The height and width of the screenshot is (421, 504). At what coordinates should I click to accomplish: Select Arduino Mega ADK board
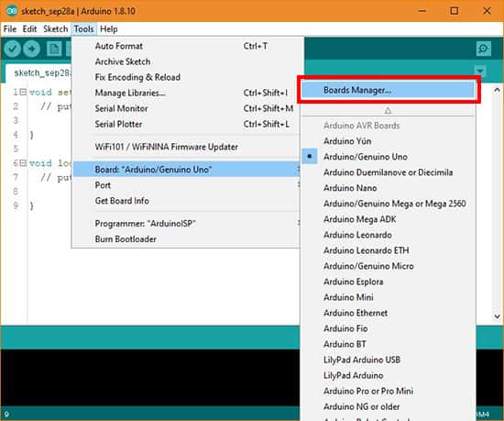point(388,219)
